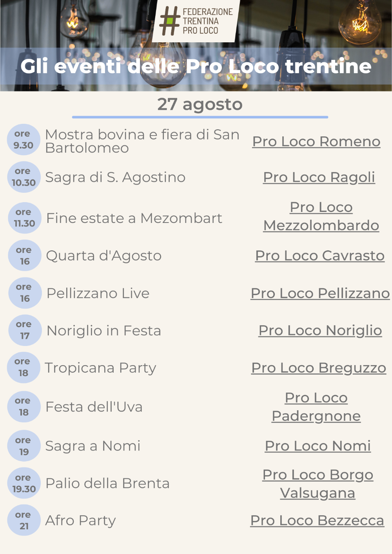Select the Palio della Brenta event title

(x=107, y=483)
